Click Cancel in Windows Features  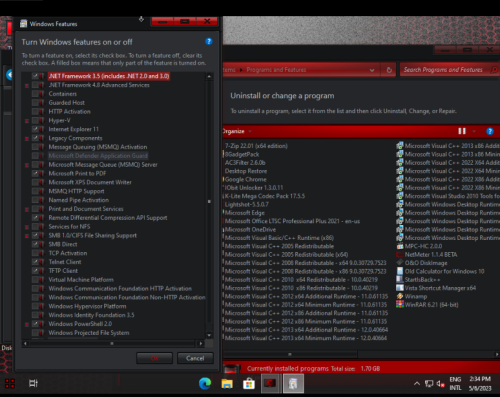[x=195, y=358]
